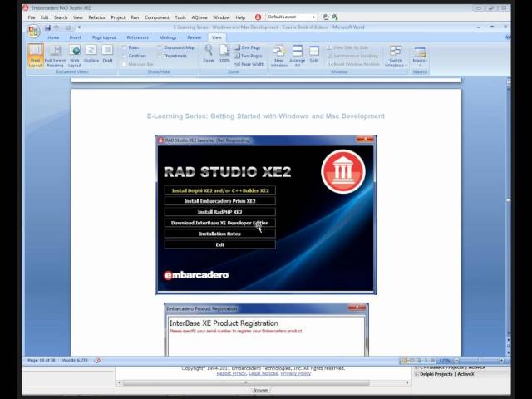532x399 pixels.
Task: Toggle the Gridlines checkbox
Action: click(x=124, y=56)
